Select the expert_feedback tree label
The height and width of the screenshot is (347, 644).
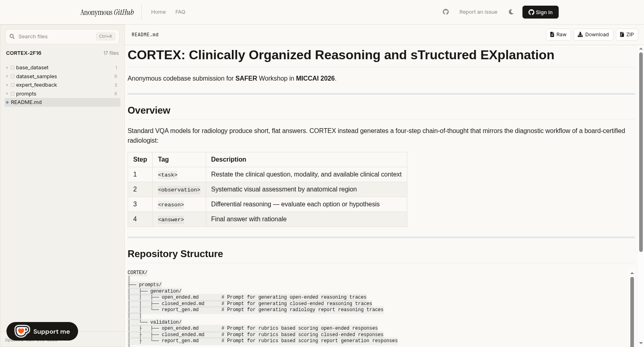coord(36,85)
